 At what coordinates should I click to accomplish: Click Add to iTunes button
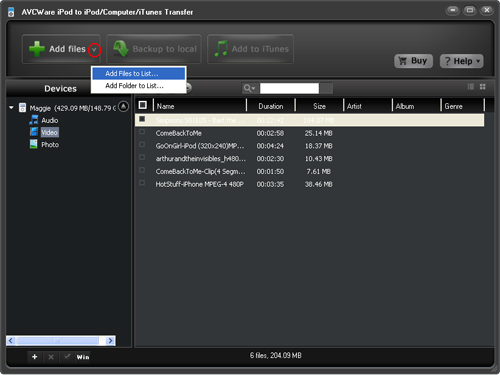pos(250,49)
